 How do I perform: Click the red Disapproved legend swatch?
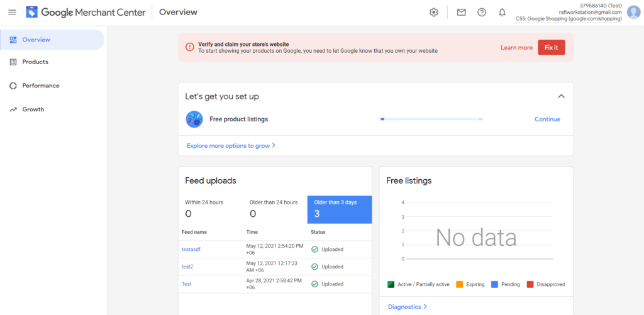[x=530, y=284]
